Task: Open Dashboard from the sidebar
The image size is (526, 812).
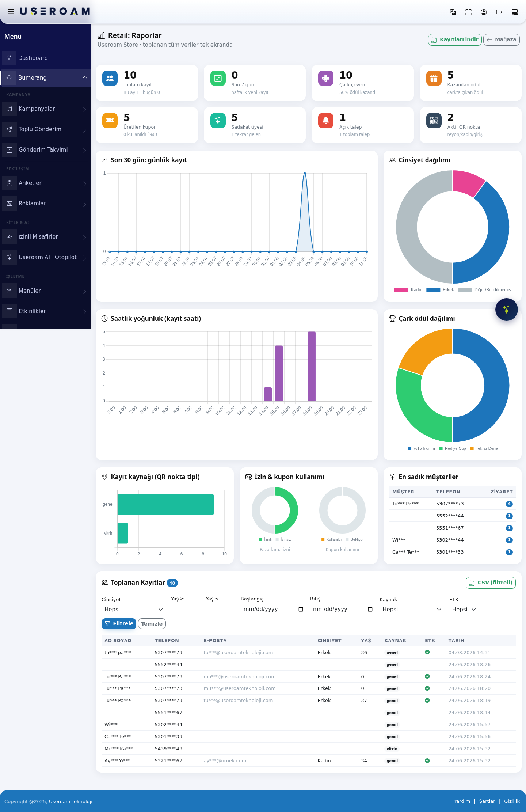Action: 46,58
